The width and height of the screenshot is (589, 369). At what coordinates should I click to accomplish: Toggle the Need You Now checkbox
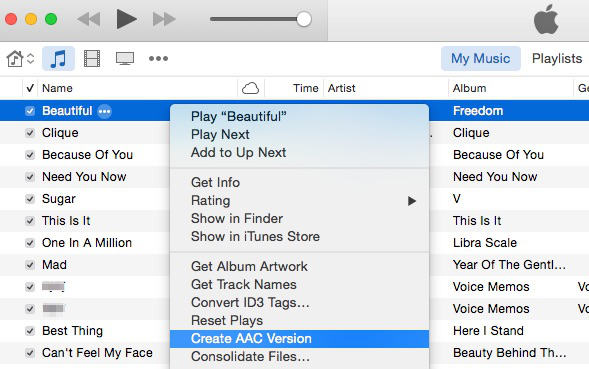click(x=30, y=177)
